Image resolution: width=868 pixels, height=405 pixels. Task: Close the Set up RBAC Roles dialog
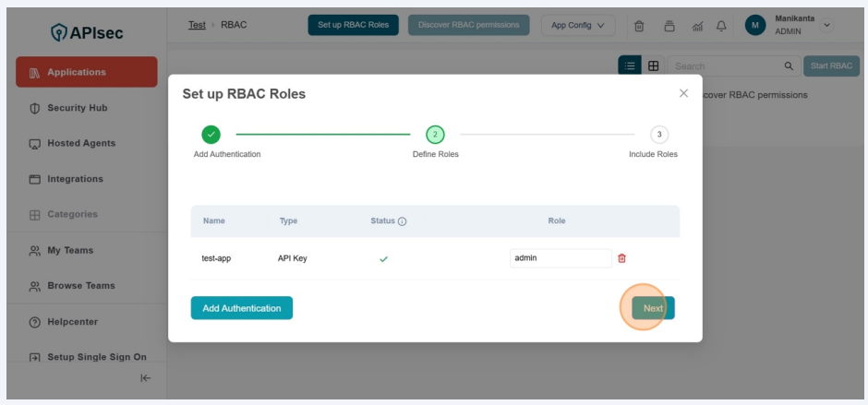coord(683,93)
